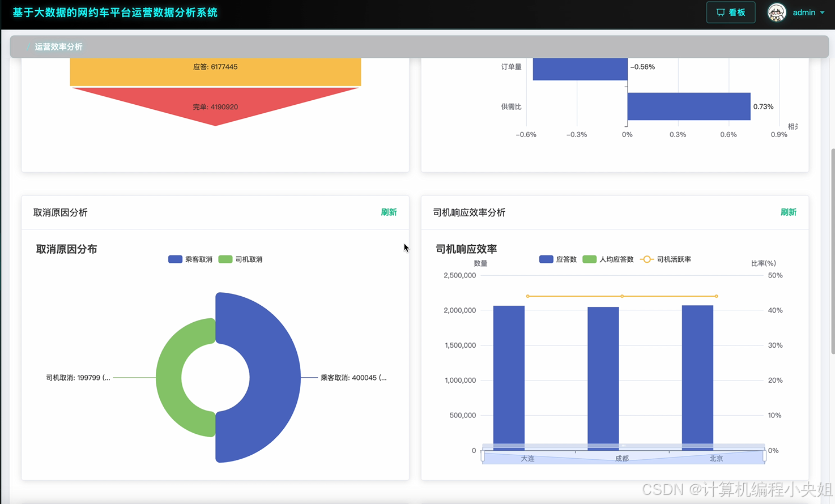835x504 pixels.
Task: Click the 比率(%) axis title
Action: (763, 263)
